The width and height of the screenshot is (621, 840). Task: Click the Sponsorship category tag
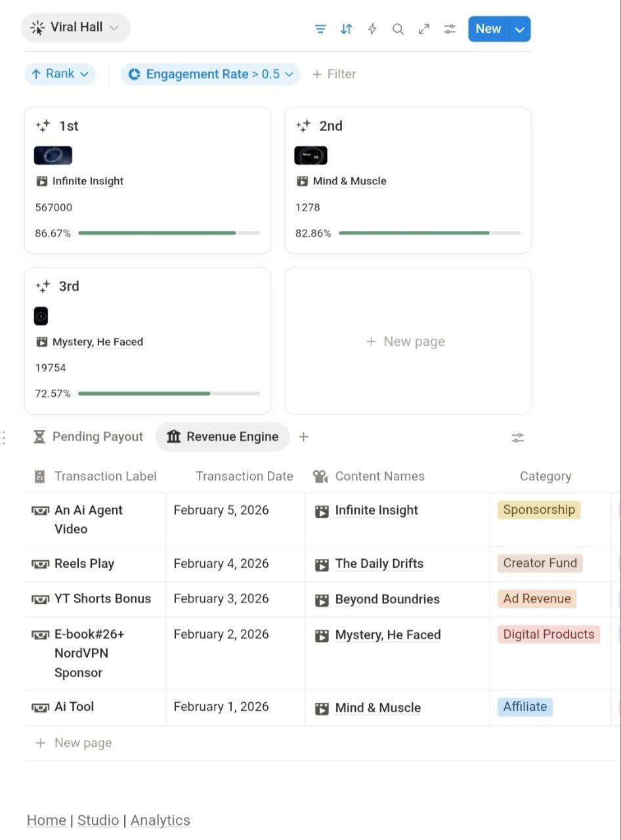pos(539,510)
